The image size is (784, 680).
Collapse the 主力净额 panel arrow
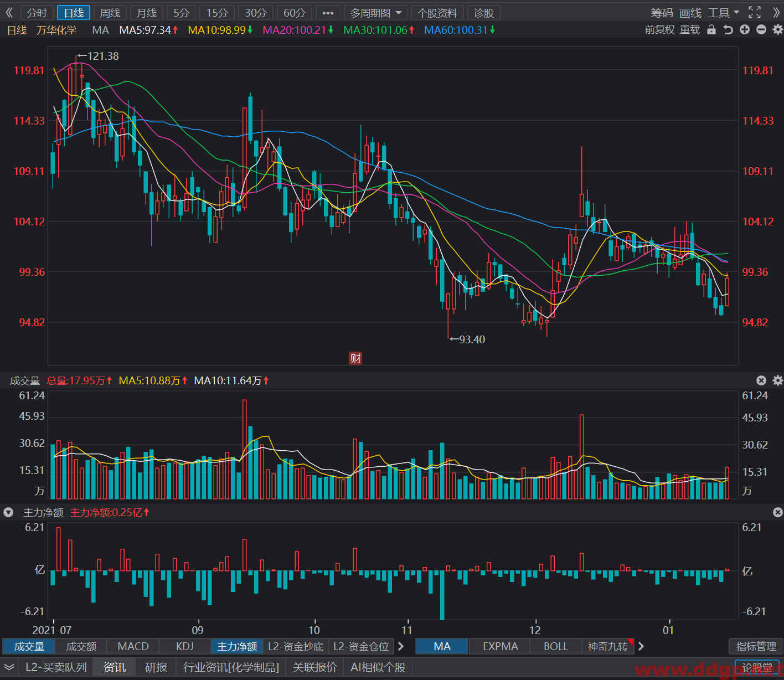coord(8,513)
